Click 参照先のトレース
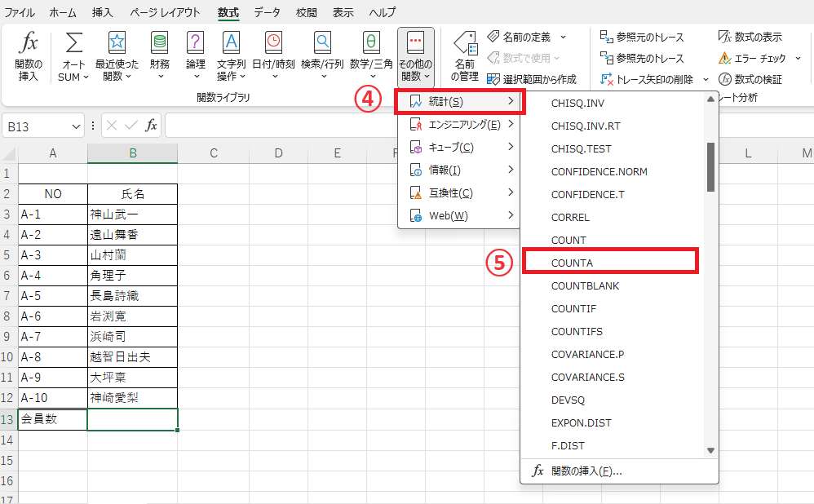 tap(642, 58)
